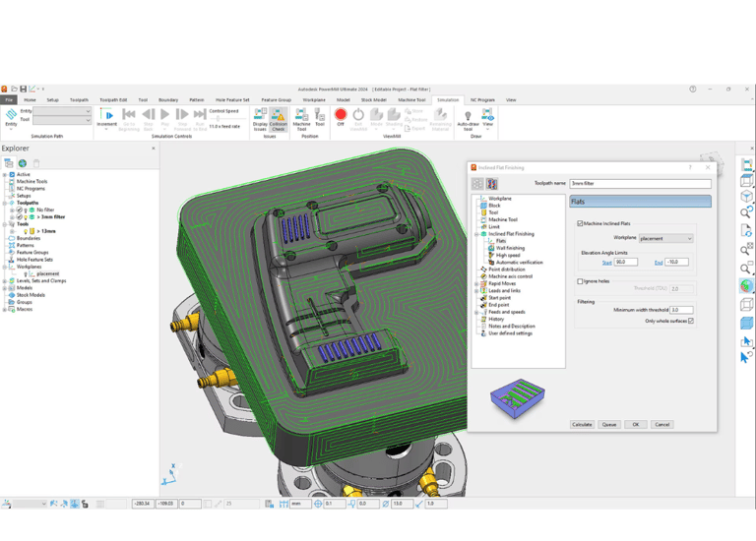The height and width of the screenshot is (541, 756).
Task: Click the toolpath copy icon beside strategy selector
Action: (x=492, y=184)
